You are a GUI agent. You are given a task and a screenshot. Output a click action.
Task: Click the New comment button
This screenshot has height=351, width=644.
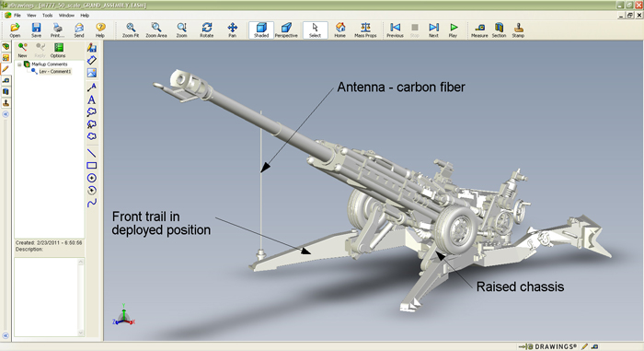click(23, 50)
